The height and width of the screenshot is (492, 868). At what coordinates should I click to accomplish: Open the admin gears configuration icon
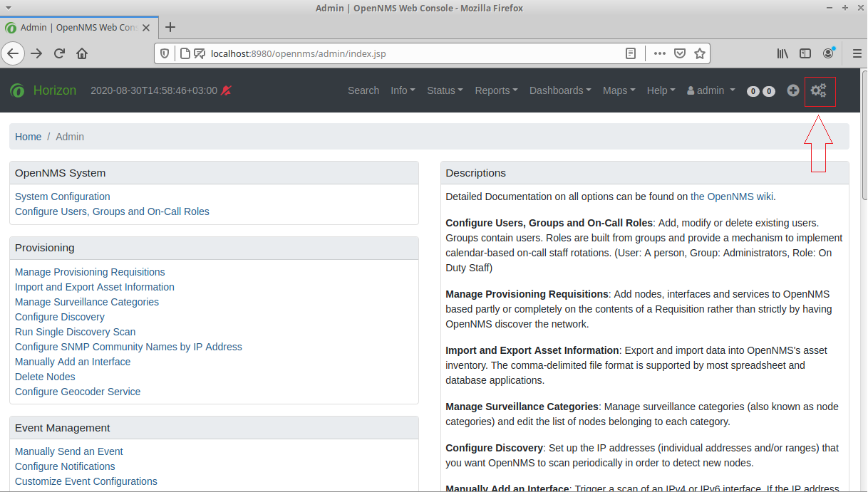819,90
